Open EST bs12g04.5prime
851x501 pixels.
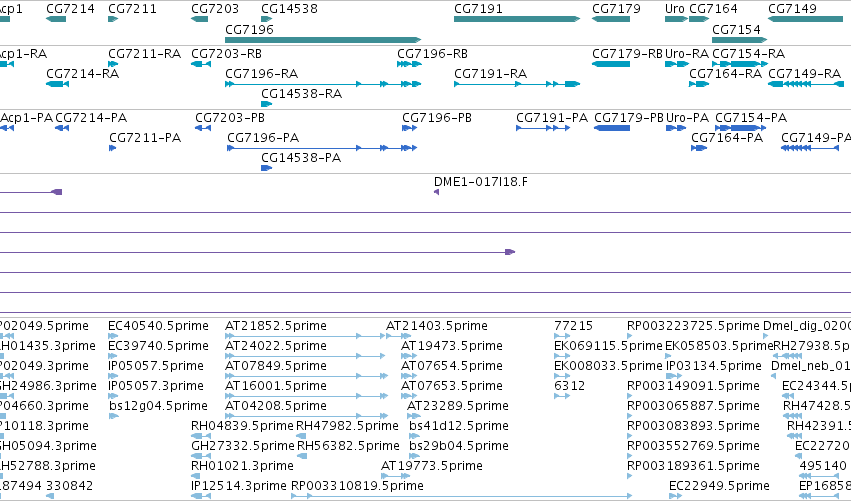point(158,406)
